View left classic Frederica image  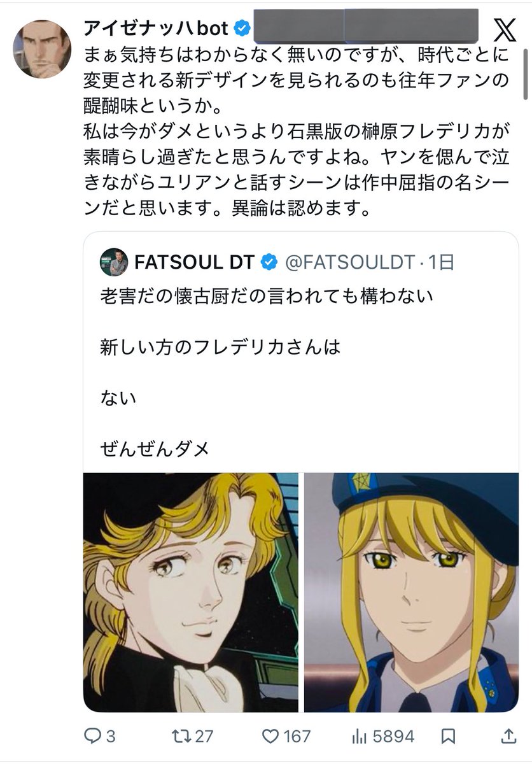(191, 592)
